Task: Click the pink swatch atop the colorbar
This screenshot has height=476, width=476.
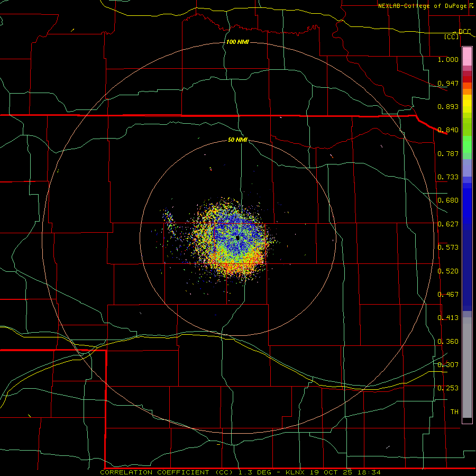Action: click(467, 57)
